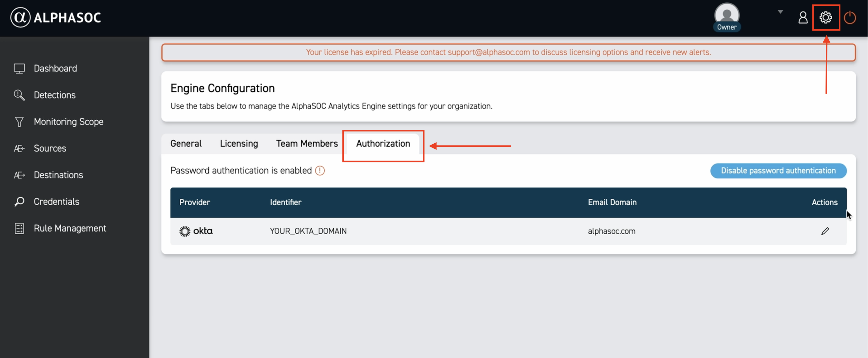Go to Sources in the sidebar
The height and width of the screenshot is (358, 868).
coord(50,148)
